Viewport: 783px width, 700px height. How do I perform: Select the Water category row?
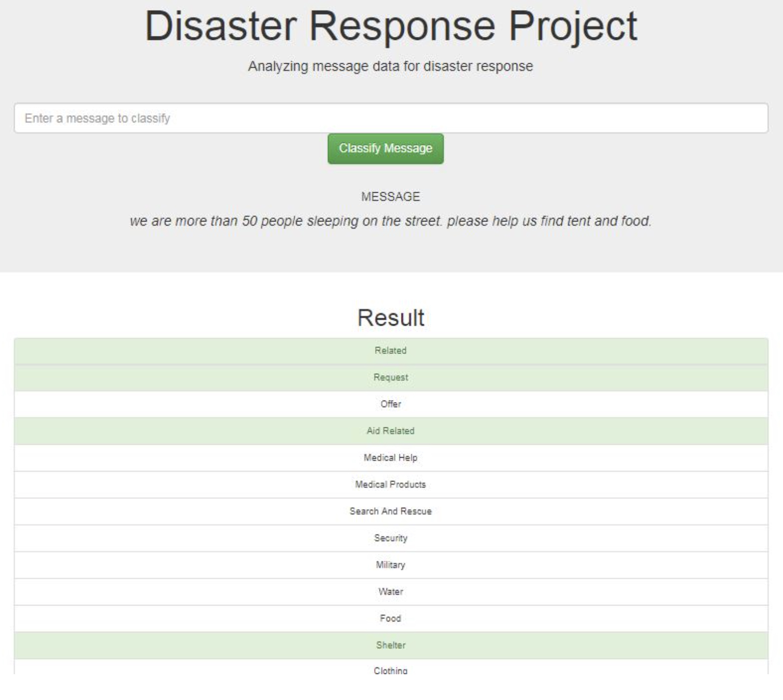coord(391,592)
